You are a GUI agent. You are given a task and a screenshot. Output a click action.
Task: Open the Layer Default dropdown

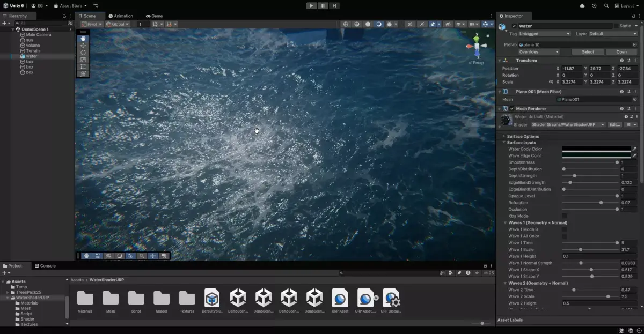pos(612,34)
